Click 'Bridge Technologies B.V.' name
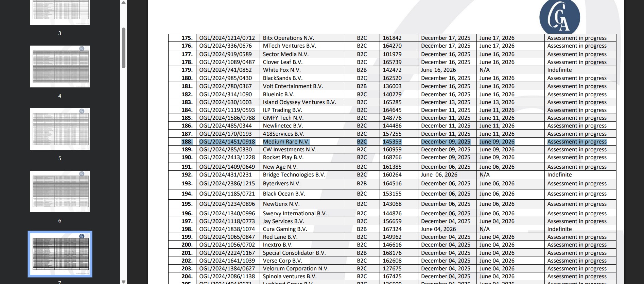The image size is (644, 284). tap(294, 175)
